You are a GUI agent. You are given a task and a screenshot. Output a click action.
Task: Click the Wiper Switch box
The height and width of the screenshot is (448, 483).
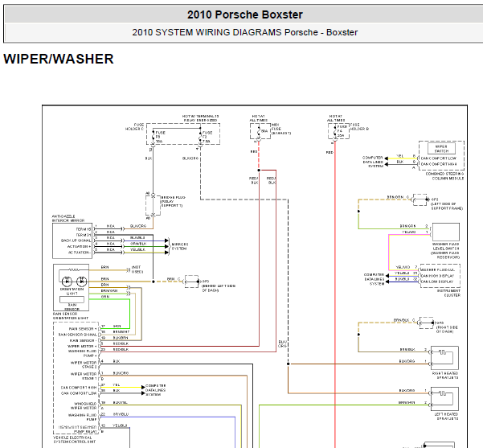[441, 149]
